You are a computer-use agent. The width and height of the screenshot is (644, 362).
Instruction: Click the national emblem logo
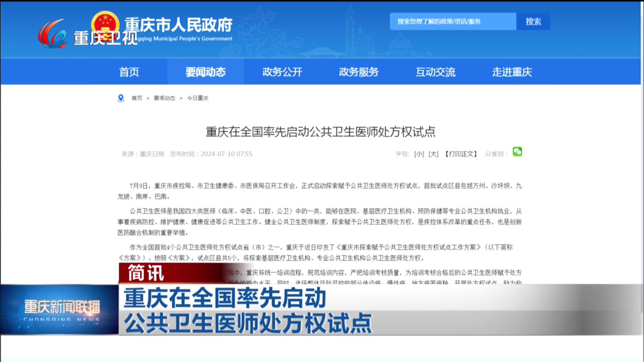click(x=105, y=23)
